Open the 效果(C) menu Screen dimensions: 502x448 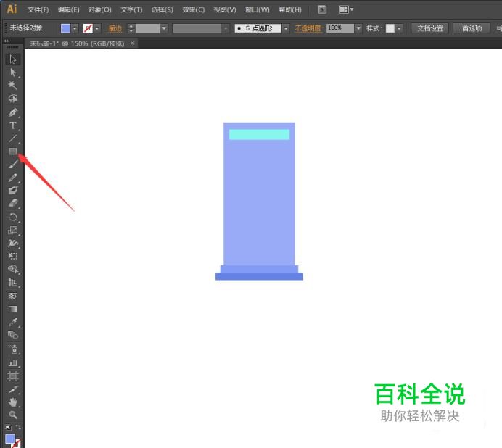click(193, 9)
